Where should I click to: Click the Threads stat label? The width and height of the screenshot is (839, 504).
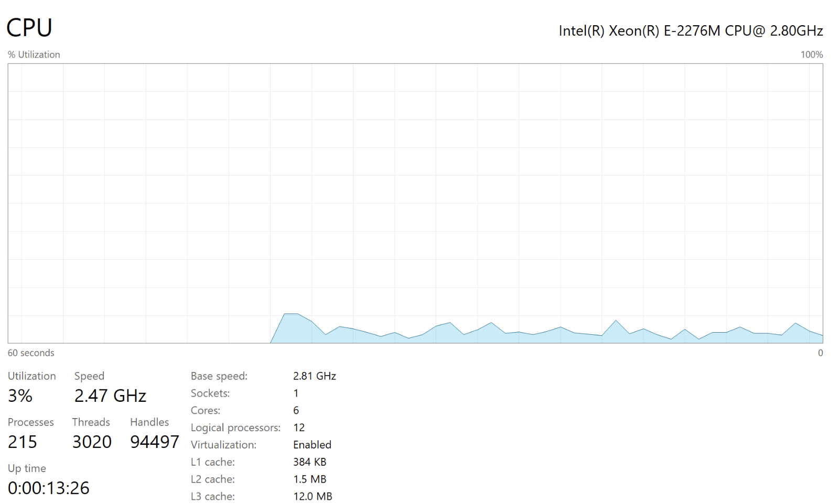[91, 422]
